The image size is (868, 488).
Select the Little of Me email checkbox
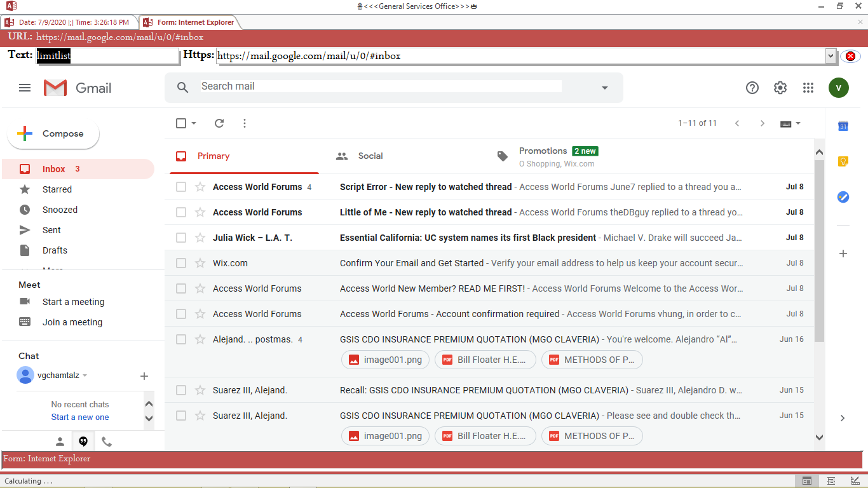pyautogui.click(x=181, y=212)
